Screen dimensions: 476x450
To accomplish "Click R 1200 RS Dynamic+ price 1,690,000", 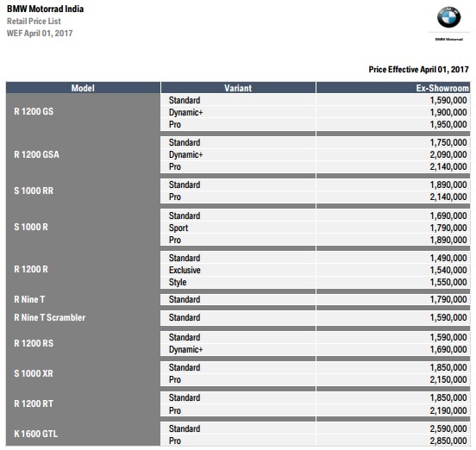I will (448, 349).
